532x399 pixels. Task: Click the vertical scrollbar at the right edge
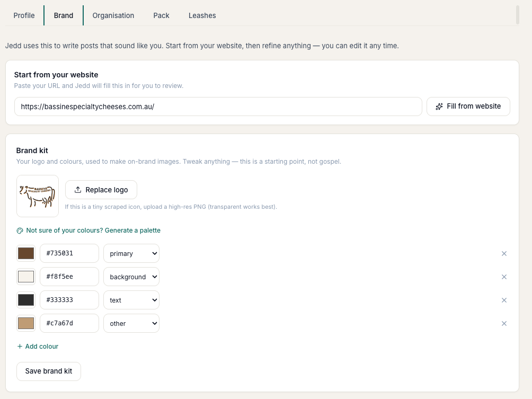click(517, 15)
